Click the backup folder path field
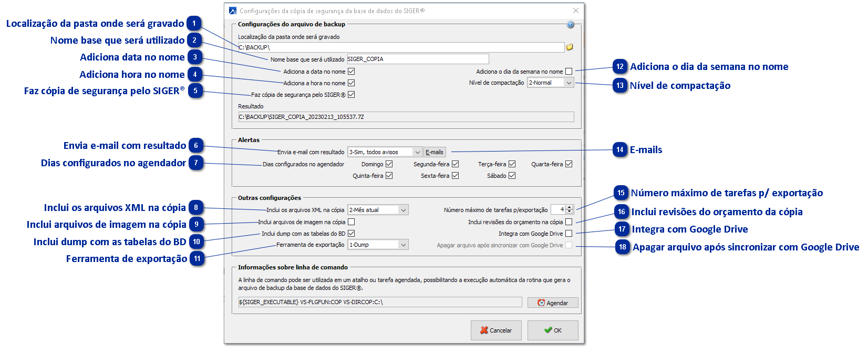The image size is (868, 352). click(401, 47)
